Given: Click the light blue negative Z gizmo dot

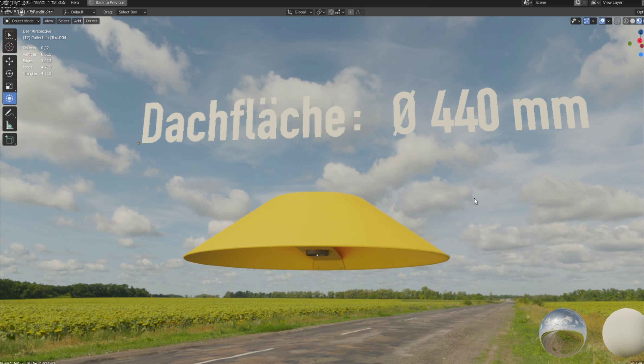Looking at the screenshot, I should tap(641, 54).
